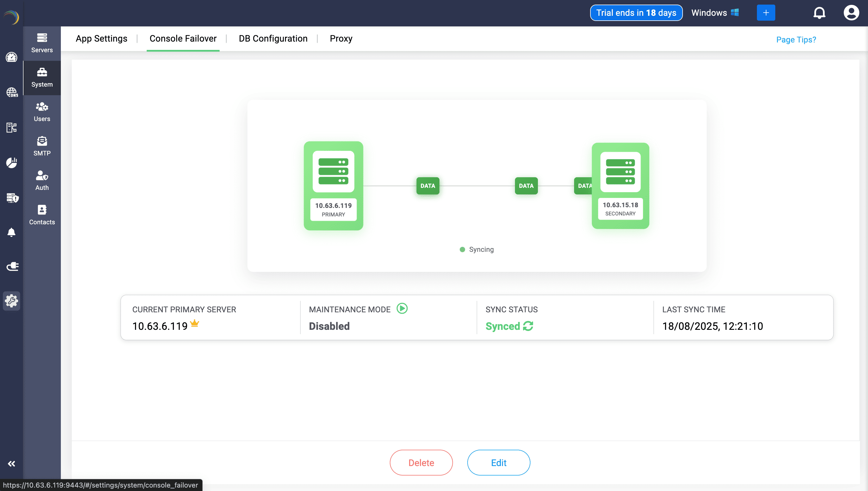This screenshot has width=868, height=491.
Task: Enable maintenance mode play button
Action: (402, 308)
